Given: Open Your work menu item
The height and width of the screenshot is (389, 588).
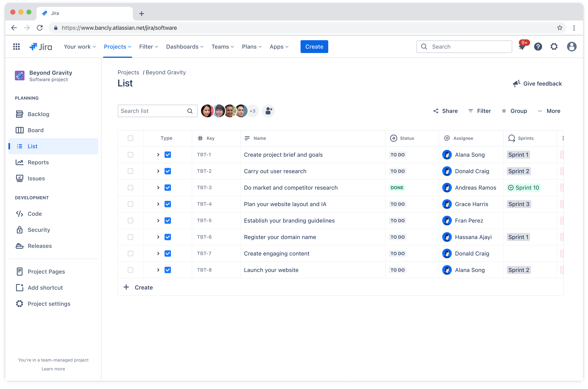Looking at the screenshot, I should (80, 46).
